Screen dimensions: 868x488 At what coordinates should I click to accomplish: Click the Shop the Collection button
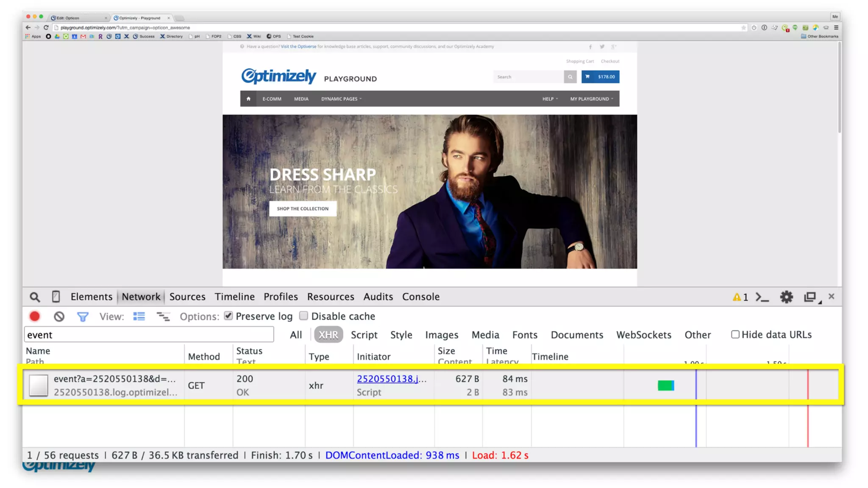303,208
